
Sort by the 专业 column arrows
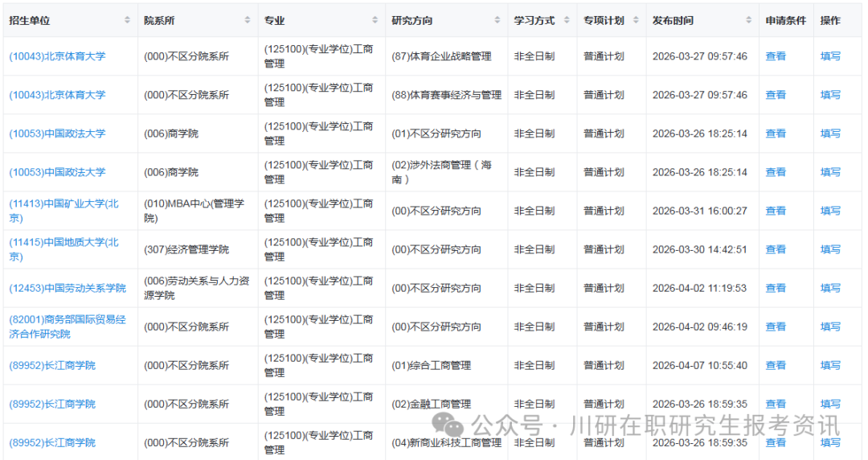click(375, 20)
